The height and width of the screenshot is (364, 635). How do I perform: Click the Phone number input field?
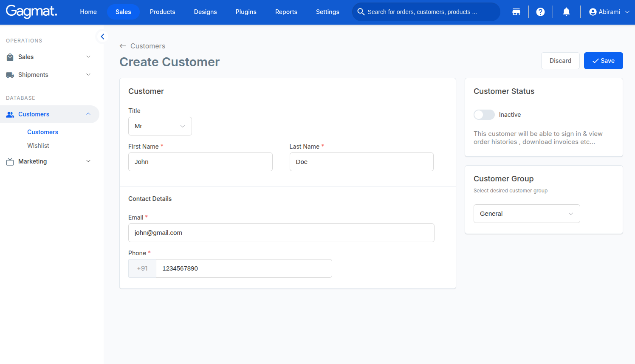coord(244,268)
